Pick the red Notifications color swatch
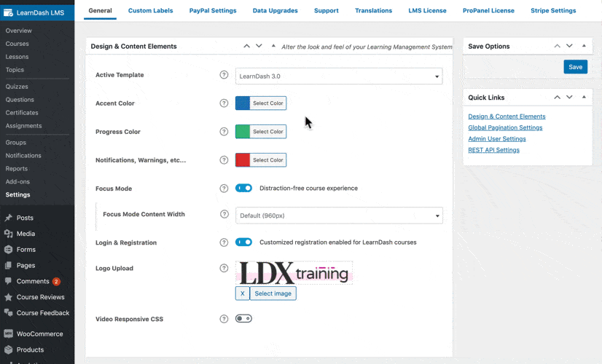 pyautogui.click(x=243, y=160)
